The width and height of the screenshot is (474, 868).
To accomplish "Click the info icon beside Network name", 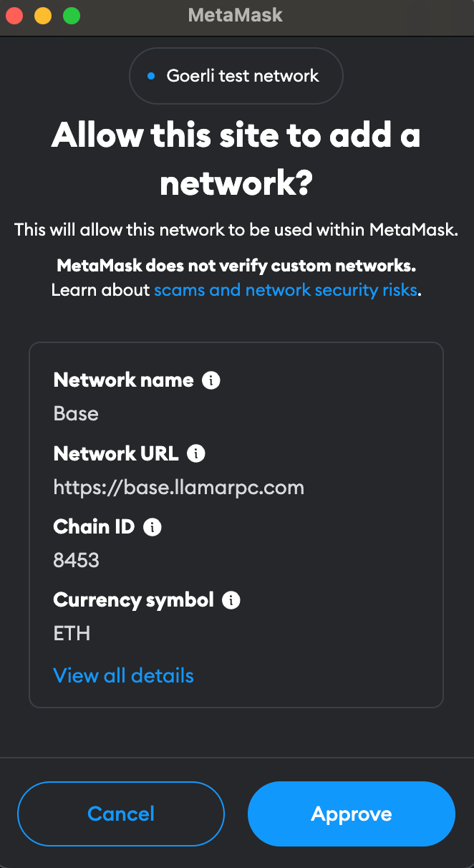I will pos(211,380).
